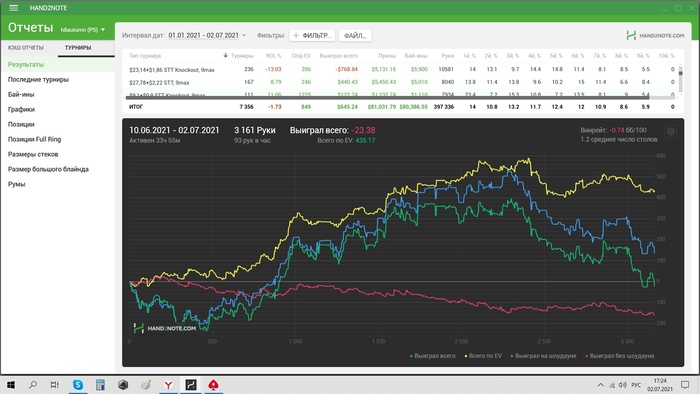Screen dimensions: 700x394
Task: Sort table by Выиграл всего column
Action: point(338,56)
